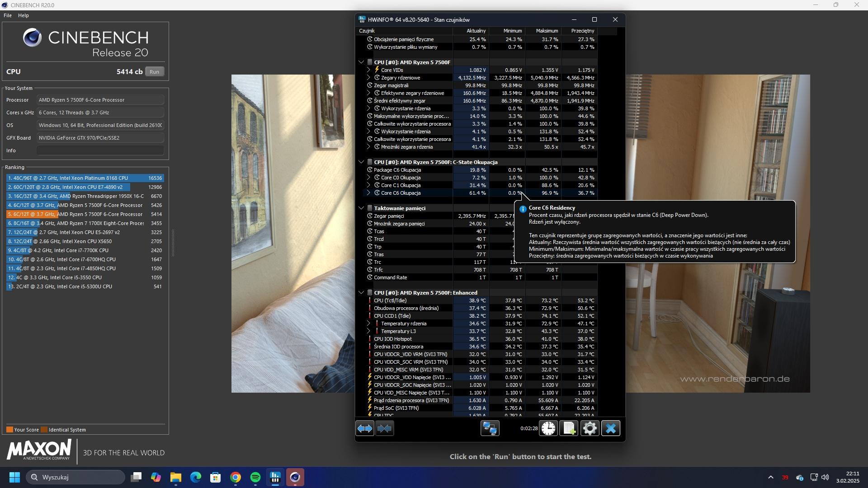
Task: Collapse the Taktowanie pamięci section
Action: coord(361,208)
